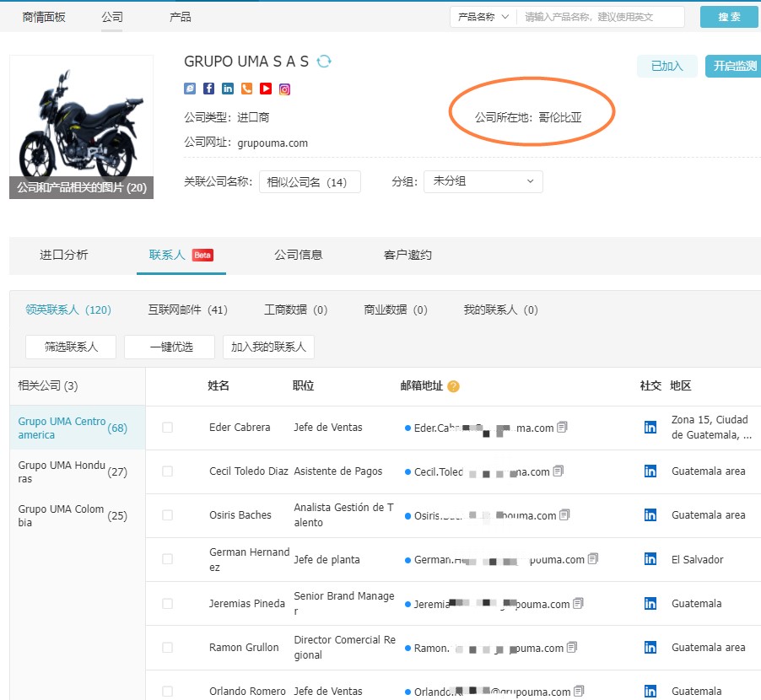Select the 互联网邮件 (41) sub-tab

click(188, 310)
